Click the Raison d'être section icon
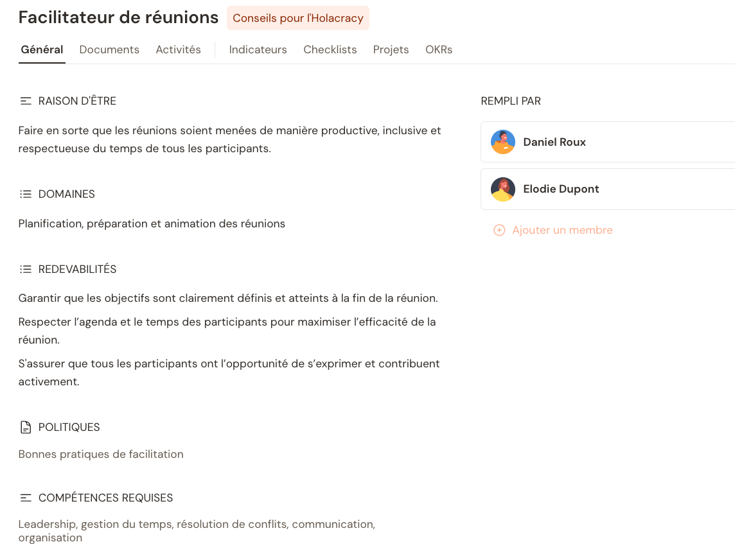The height and width of the screenshot is (560, 735). pyautogui.click(x=26, y=101)
